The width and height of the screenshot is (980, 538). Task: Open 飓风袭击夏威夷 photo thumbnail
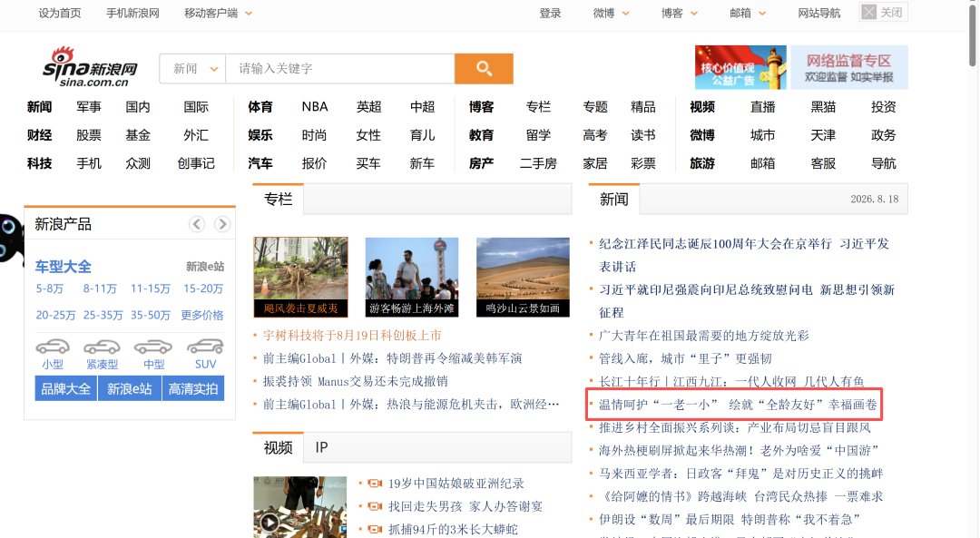300,277
